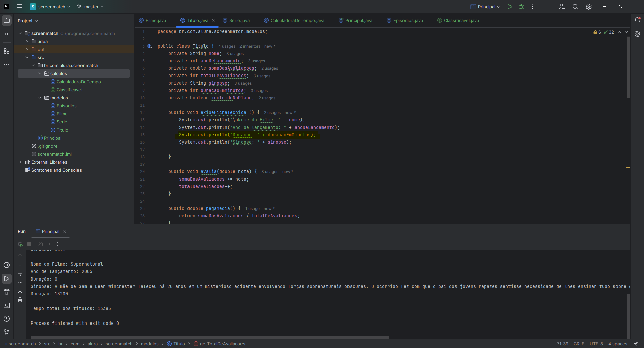644x348 pixels.
Task: Collapse the modelos package
Action: [40, 98]
